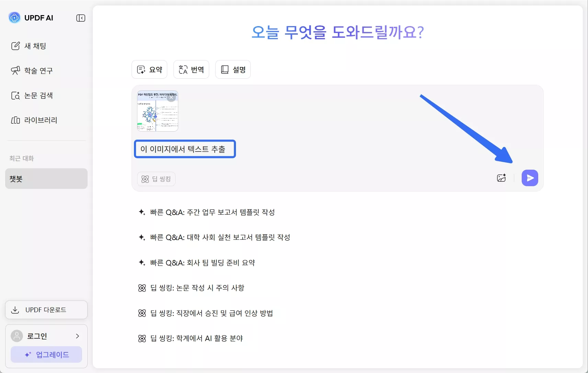Click the attached image thumbnail preview
This screenshot has width=588, height=373.
pos(157,111)
